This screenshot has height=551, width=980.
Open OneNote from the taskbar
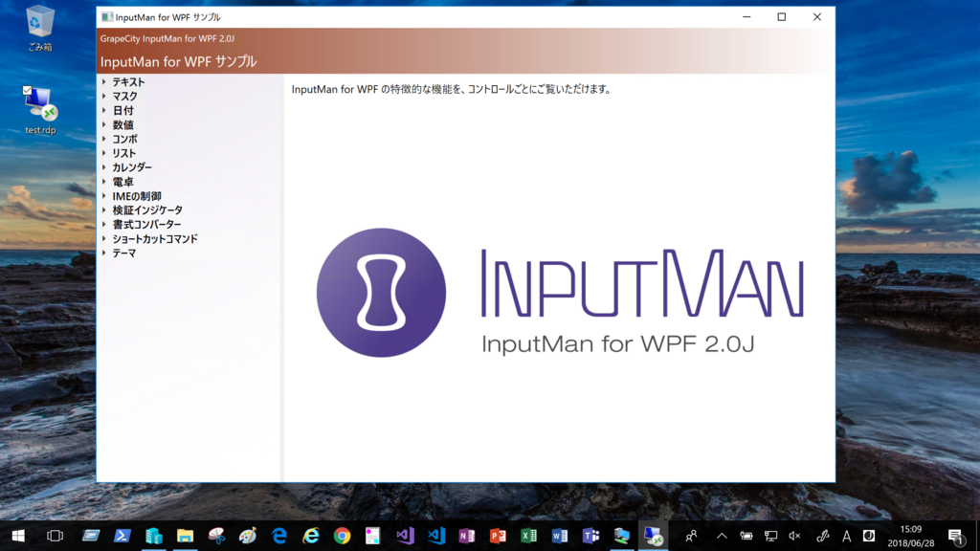[467, 536]
